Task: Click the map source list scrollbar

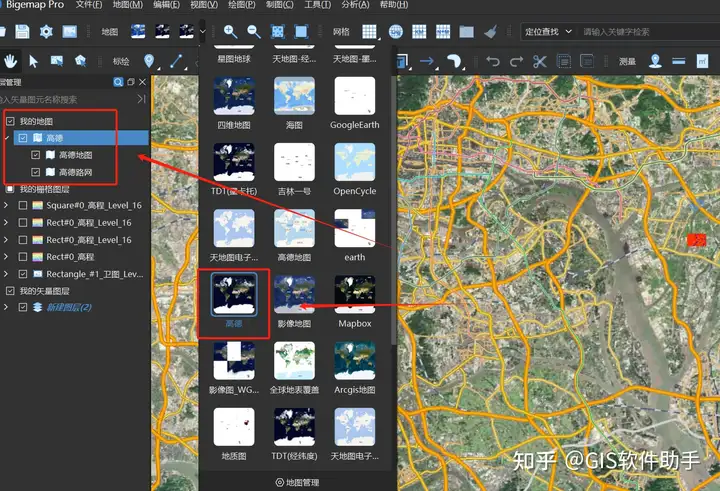Action: pos(394,210)
